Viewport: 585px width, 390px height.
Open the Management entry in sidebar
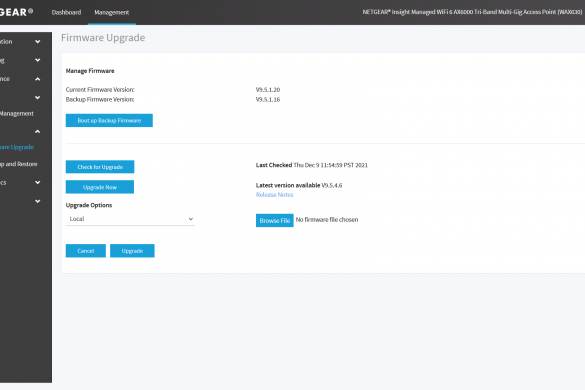17,113
